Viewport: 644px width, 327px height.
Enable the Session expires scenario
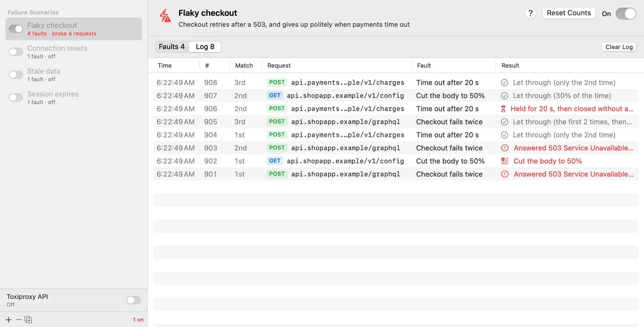(16, 97)
